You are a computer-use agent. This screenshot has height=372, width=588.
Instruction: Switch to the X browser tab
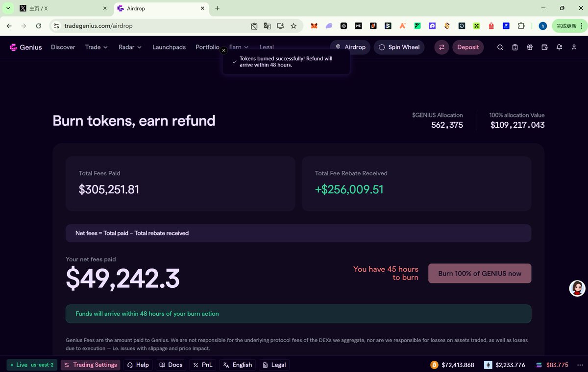63,8
